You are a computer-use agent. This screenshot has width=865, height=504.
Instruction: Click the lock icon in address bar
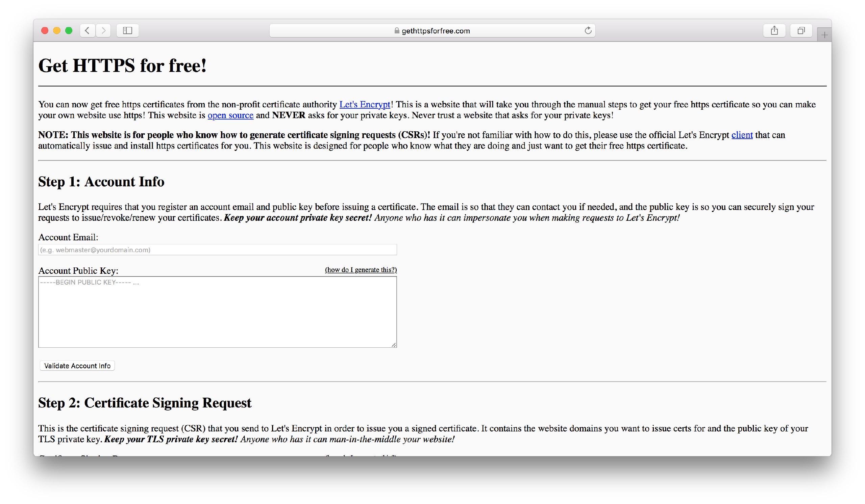click(397, 30)
